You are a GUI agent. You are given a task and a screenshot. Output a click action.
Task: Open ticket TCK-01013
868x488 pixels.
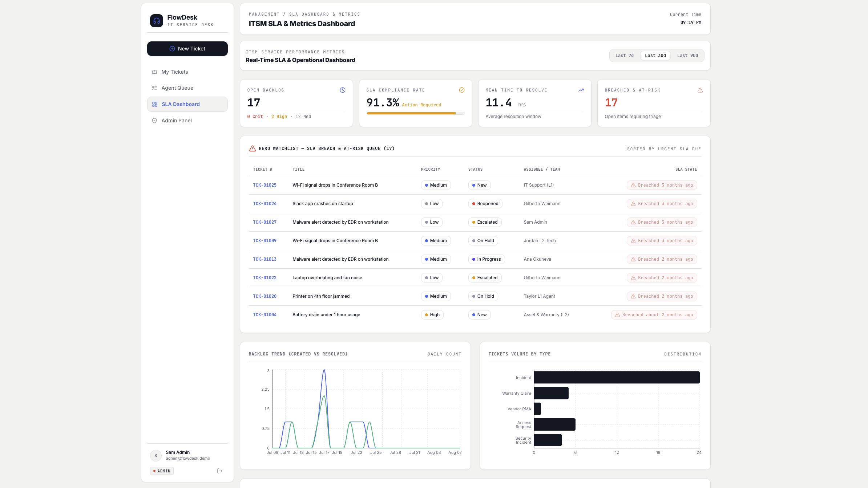click(x=265, y=259)
